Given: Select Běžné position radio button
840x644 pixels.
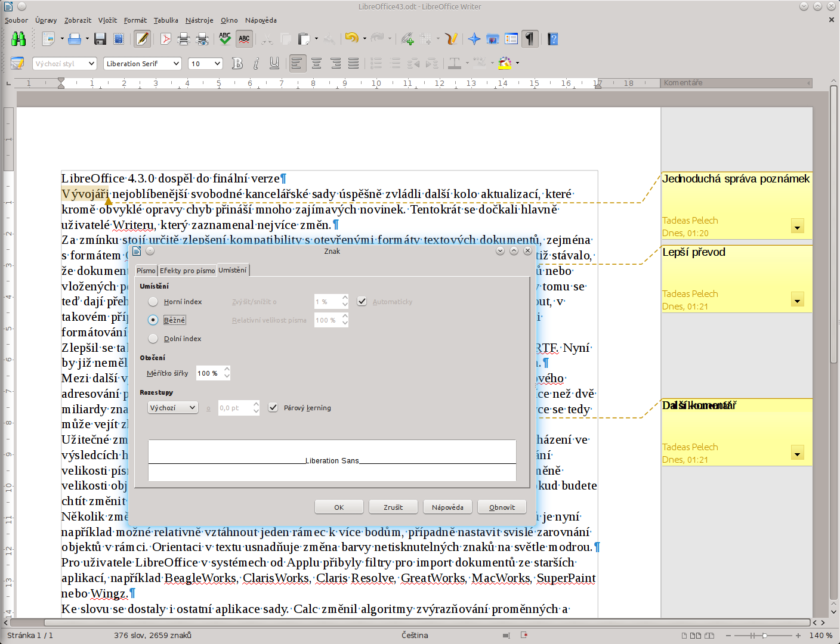Looking at the screenshot, I should (x=153, y=320).
